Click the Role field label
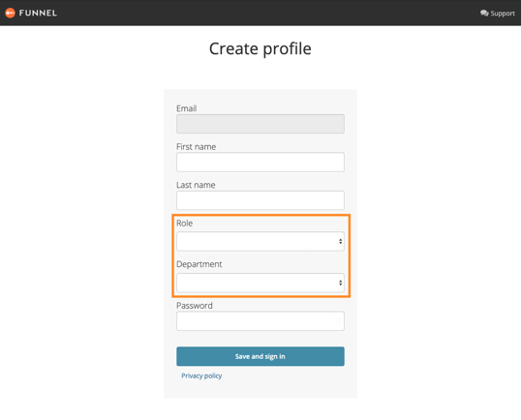 click(x=184, y=224)
